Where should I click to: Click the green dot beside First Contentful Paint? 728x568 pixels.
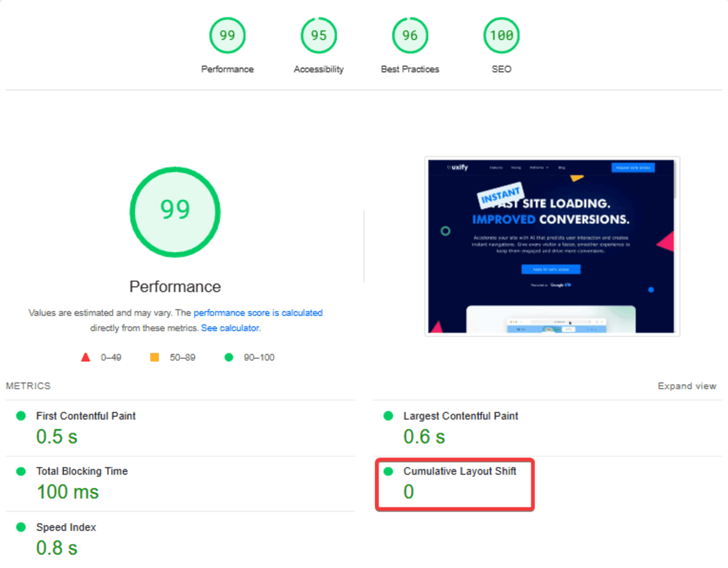21,416
